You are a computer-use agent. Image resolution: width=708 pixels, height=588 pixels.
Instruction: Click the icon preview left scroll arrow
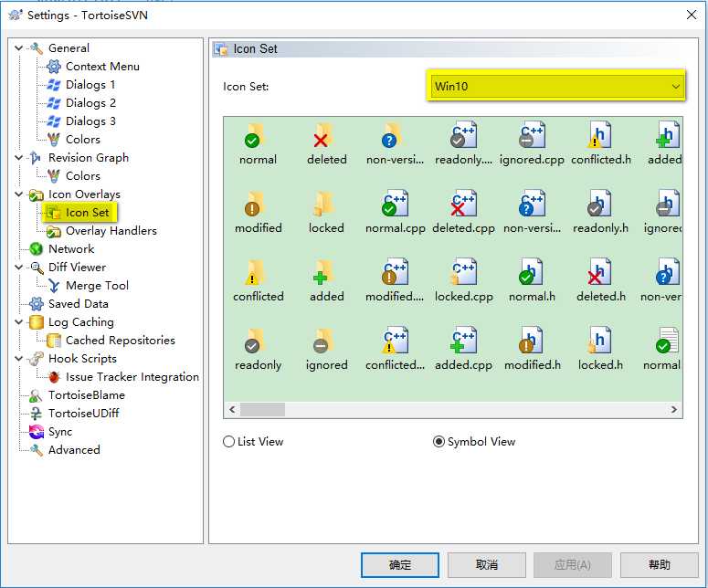click(232, 410)
